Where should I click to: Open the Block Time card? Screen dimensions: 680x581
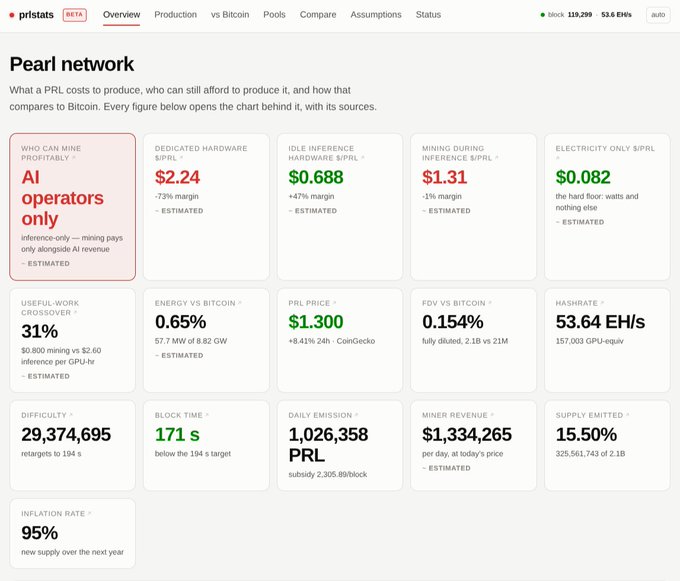point(206,446)
